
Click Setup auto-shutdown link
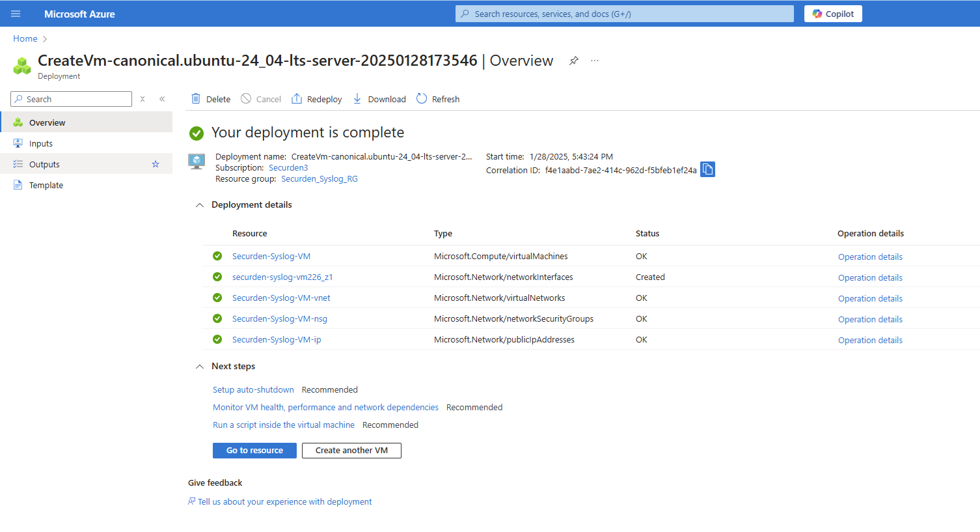coord(253,390)
